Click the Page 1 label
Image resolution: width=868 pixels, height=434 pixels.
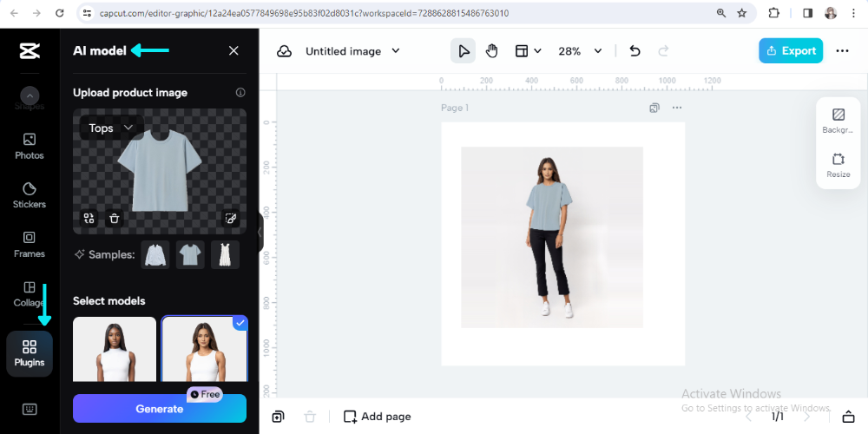pos(455,108)
